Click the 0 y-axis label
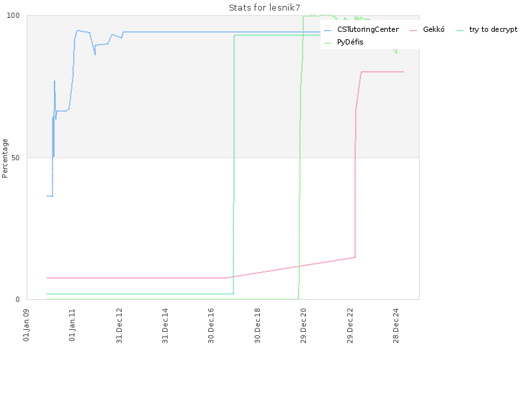The height and width of the screenshot is (399, 532). pyautogui.click(x=21, y=299)
